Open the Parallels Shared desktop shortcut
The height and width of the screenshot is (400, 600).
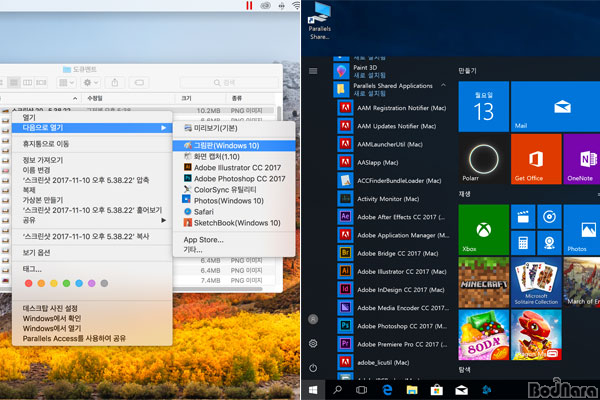(x=320, y=21)
